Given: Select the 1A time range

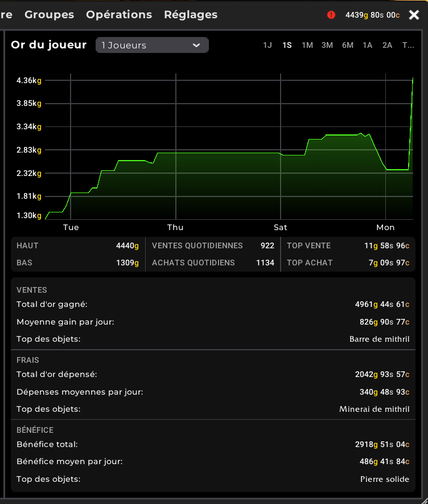Looking at the screenshot, I should pos(367,45).
